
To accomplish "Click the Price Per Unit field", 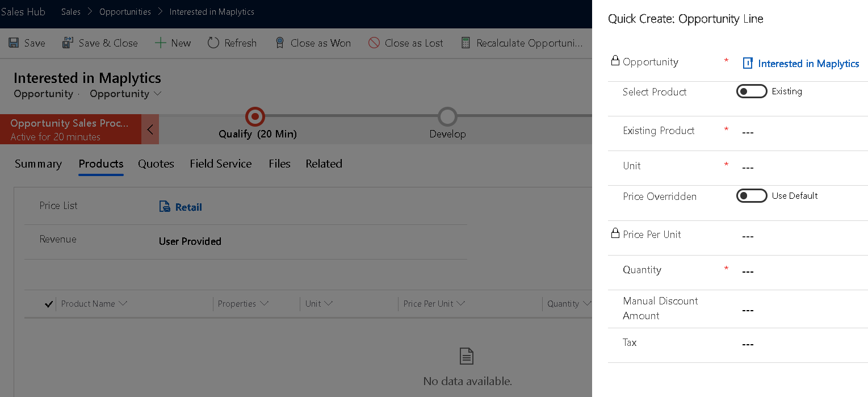I will click(x=803, y=236).
